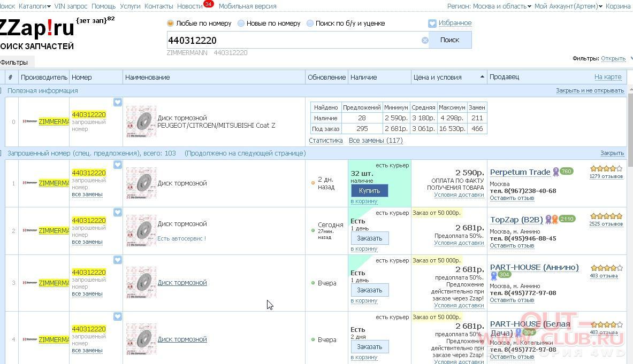633x364 pixels.
Task: Favorite the TopZap row 2 part via heart icon
Action: click(x=118, y=212)
